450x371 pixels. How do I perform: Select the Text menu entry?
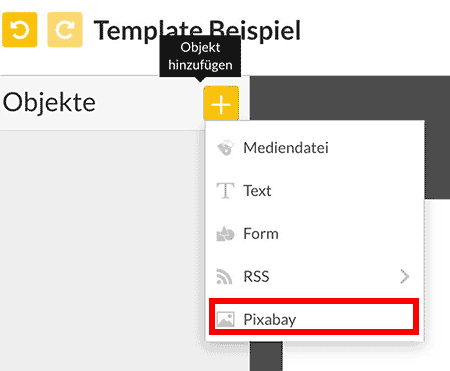(x=314, y=191)
